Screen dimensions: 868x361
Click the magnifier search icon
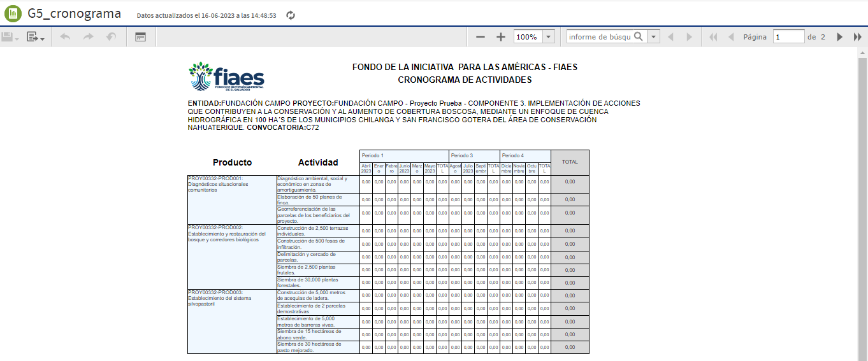pos(638,36)
